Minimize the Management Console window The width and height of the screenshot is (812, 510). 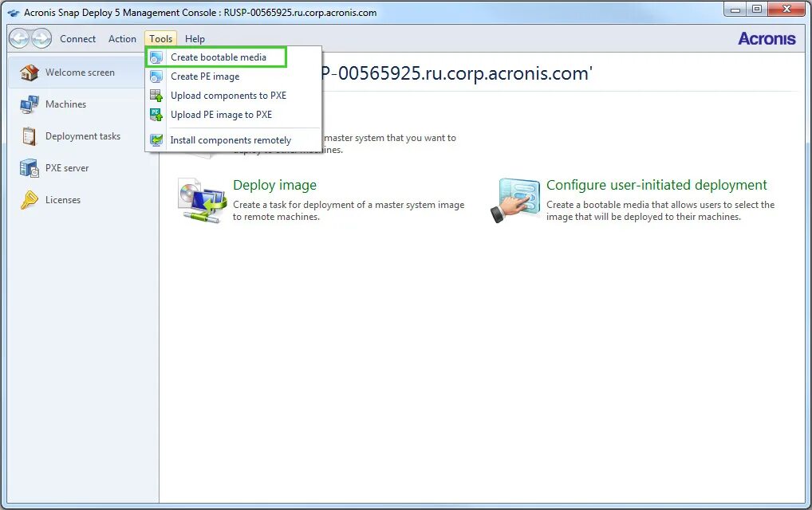(735, 10)
